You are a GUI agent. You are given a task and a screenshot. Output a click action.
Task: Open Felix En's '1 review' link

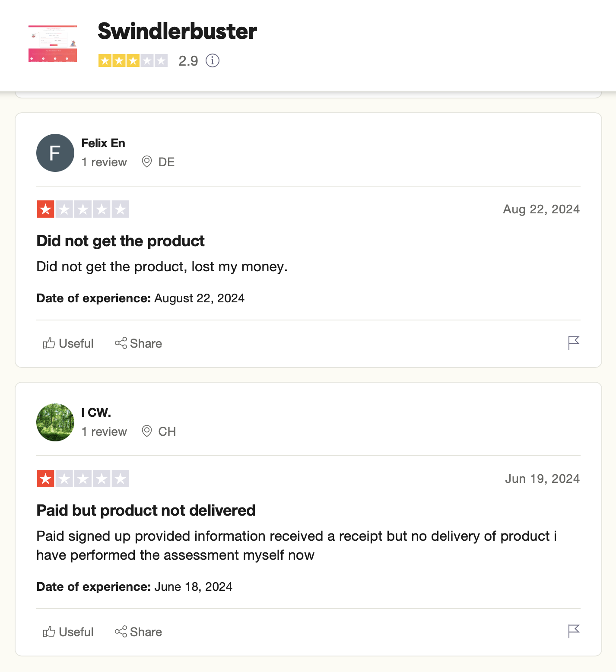click(x=104, y=162)
